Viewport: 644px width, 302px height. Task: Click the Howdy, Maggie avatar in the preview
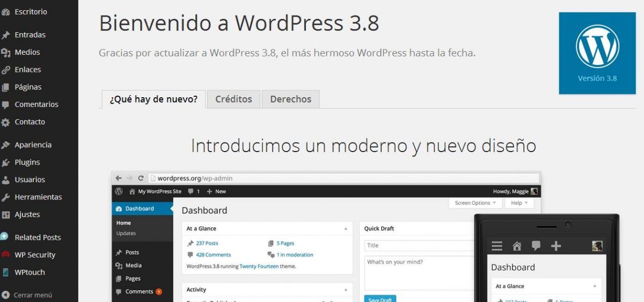pyautogui.click(x=535, y=191)
